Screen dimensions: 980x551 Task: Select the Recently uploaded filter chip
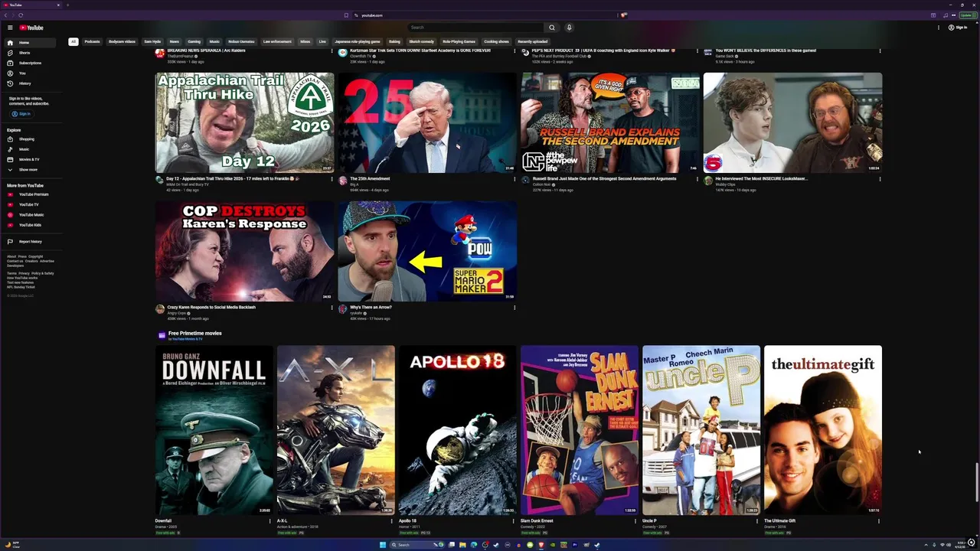coord(532,41)
